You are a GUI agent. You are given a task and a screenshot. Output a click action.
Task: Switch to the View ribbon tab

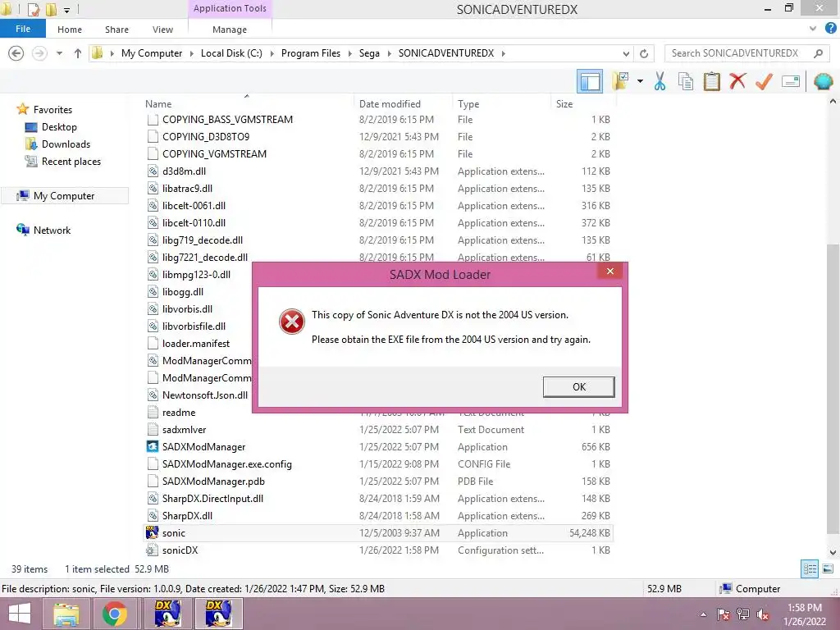[162, 30]
